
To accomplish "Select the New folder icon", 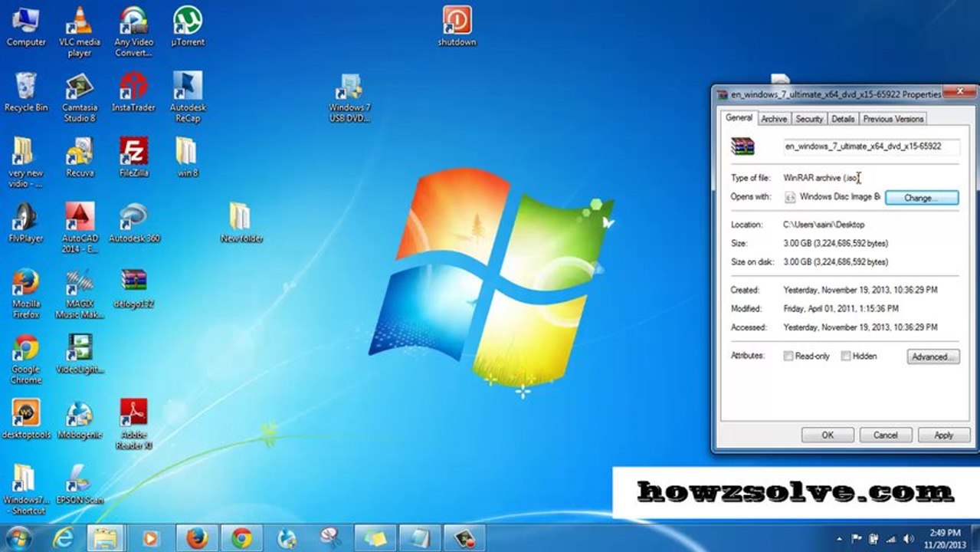I will pos(241,222).
